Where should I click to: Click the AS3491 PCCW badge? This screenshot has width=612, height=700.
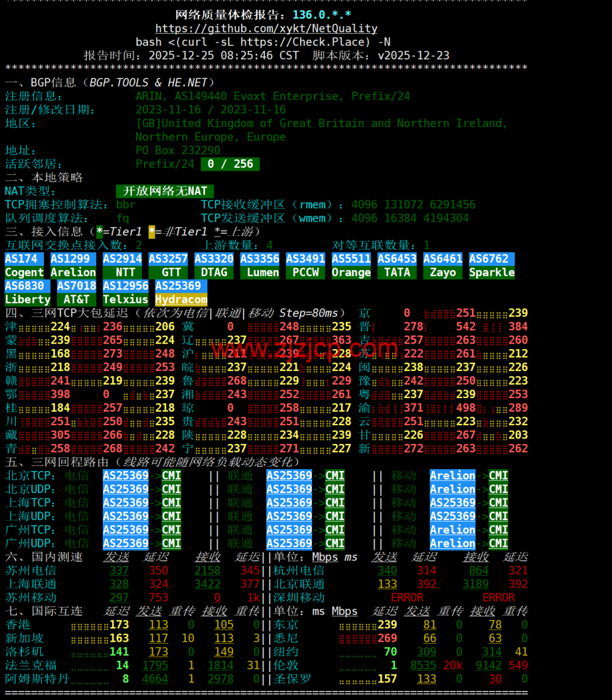point(305,265)
